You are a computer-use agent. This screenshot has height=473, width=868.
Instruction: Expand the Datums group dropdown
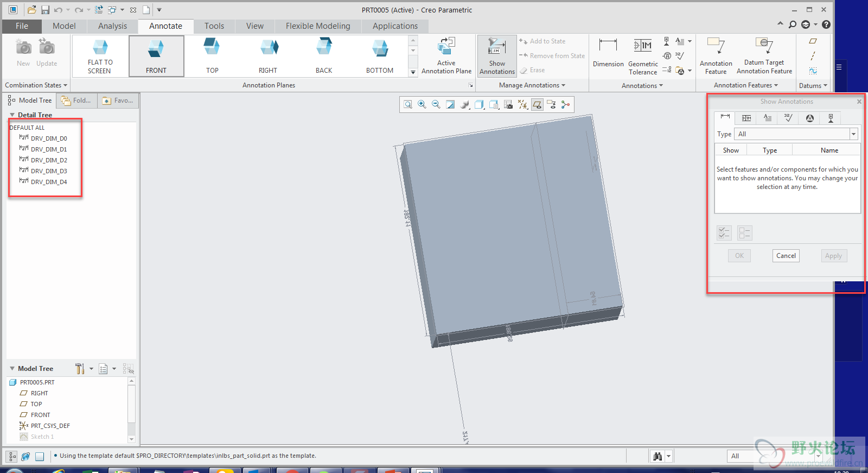pos(813,86)
